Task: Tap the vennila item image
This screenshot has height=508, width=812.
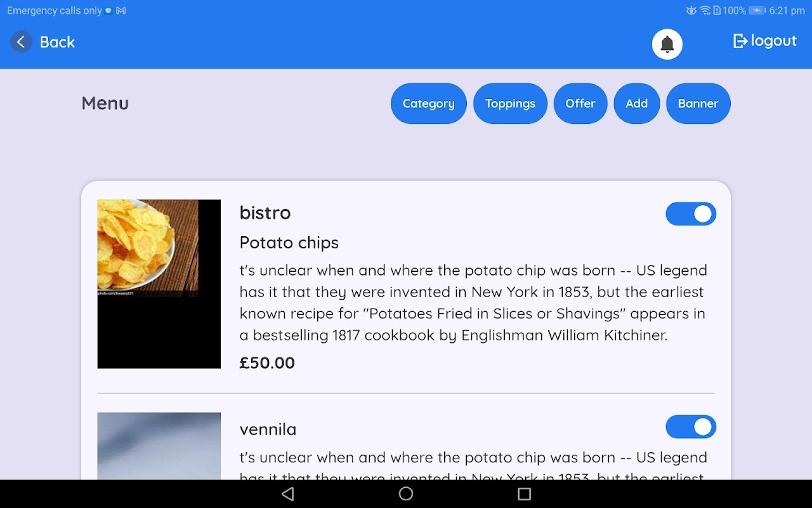Action: click(x=159, y=445)
